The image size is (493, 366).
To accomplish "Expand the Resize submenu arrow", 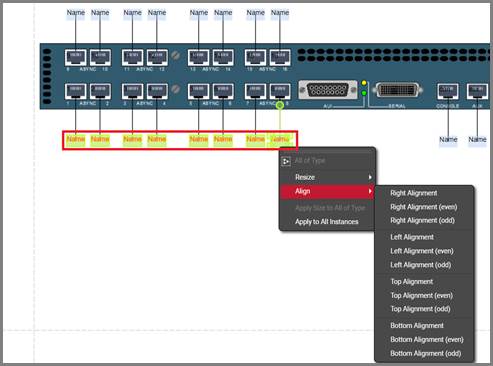I will click(x=370, y=177).
